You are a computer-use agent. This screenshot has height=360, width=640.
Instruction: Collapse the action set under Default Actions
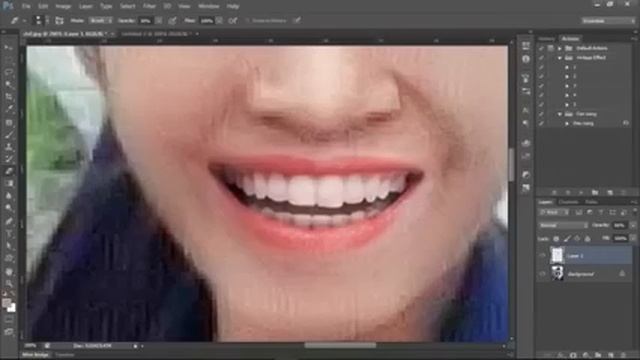(560, 58)
